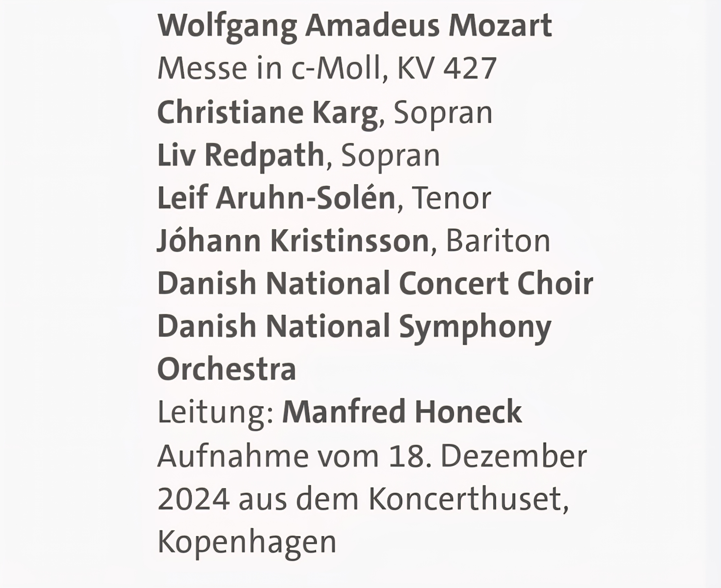
Task: Select the name Liv Redpath
Action: point(241,155)
